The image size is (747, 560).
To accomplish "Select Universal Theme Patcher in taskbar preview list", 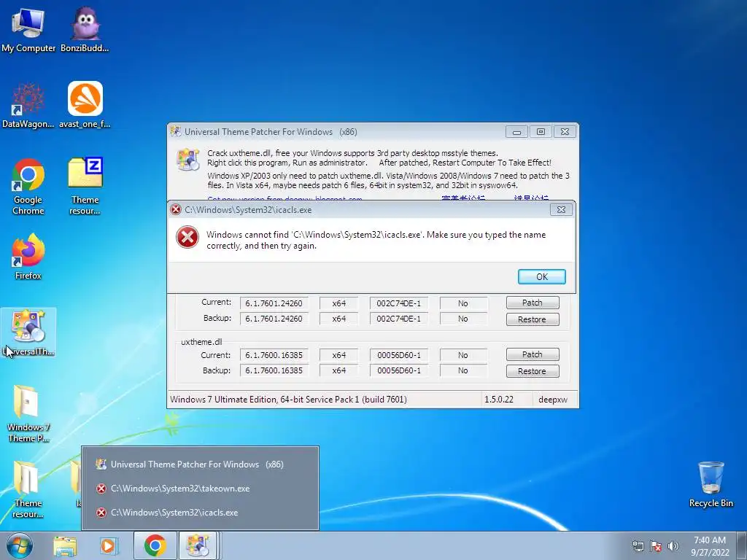I will pyautogui.click(x=200, y=464).
